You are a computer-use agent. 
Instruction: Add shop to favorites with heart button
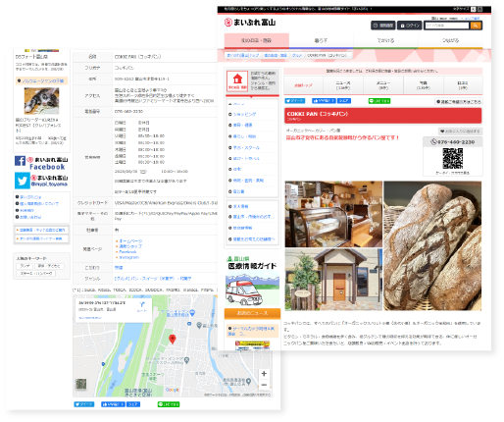460,132
